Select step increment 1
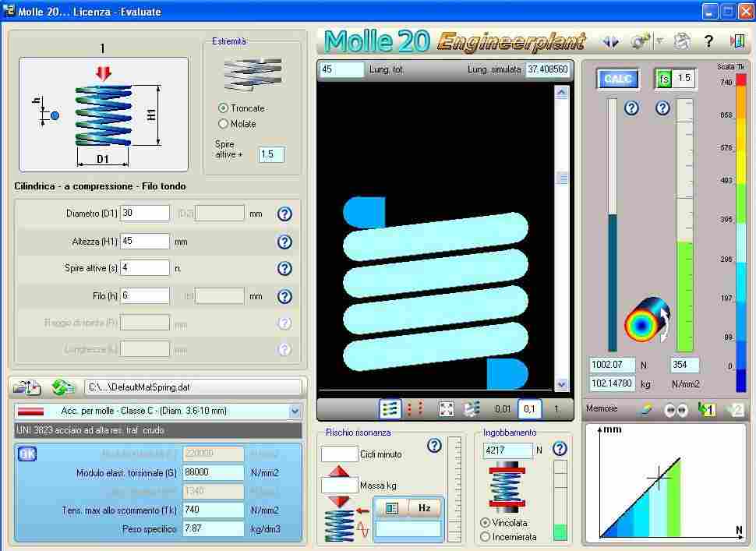This screenshot has height=551, width=756. tap(556, 409)
